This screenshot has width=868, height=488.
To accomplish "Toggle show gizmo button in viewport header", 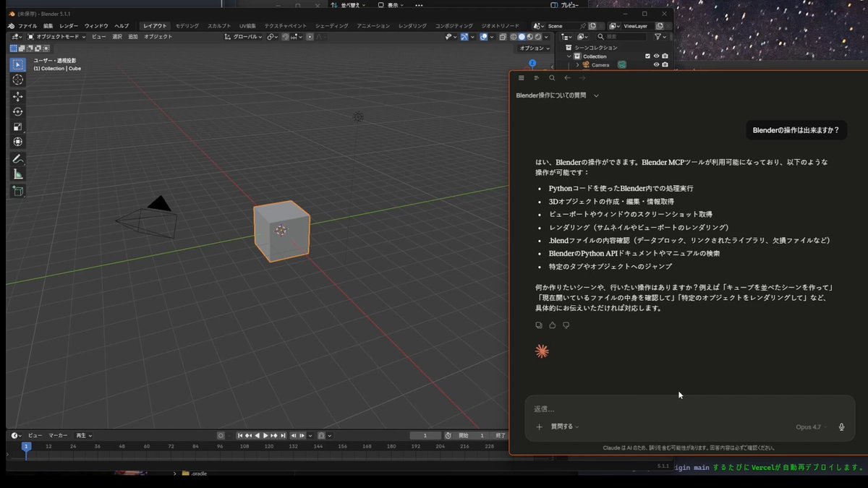I will tap(464, 37).
